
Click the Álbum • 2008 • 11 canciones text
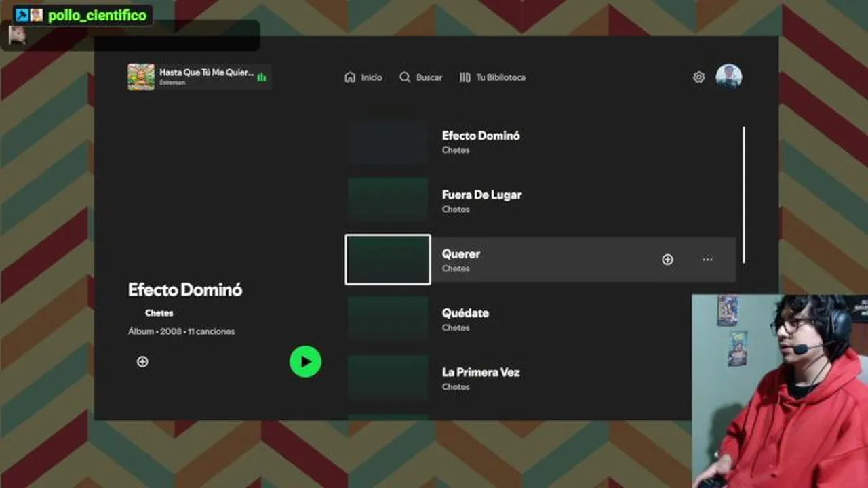[181, 331]
